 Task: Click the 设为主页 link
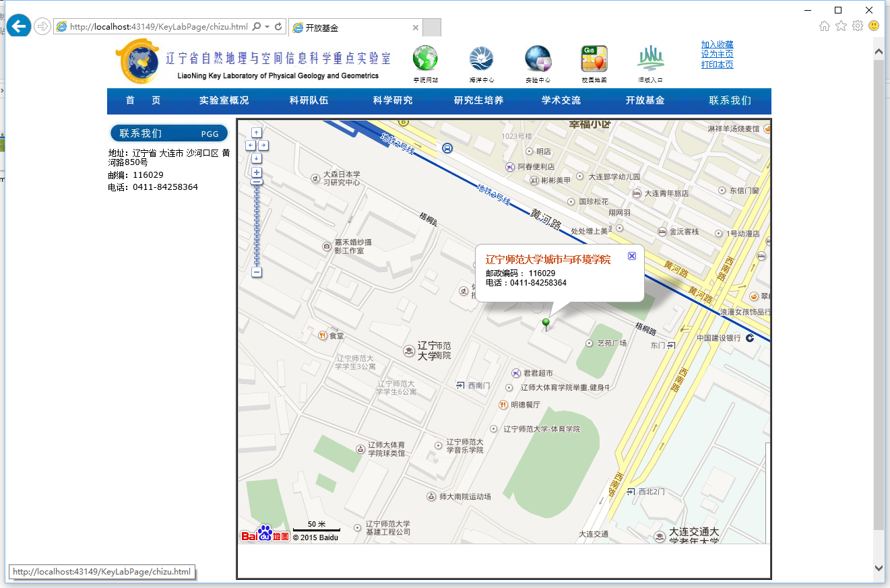717,55
